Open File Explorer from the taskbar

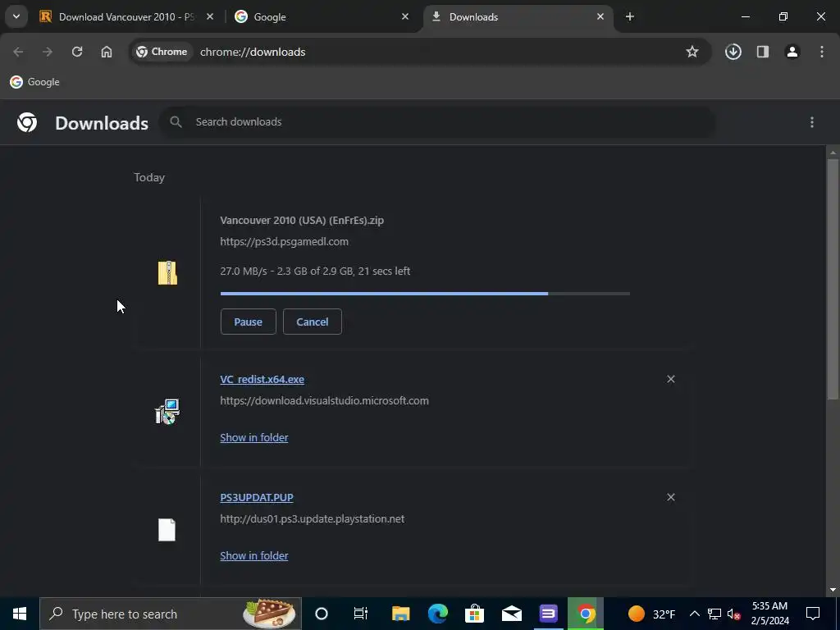[x=400, y=614]
